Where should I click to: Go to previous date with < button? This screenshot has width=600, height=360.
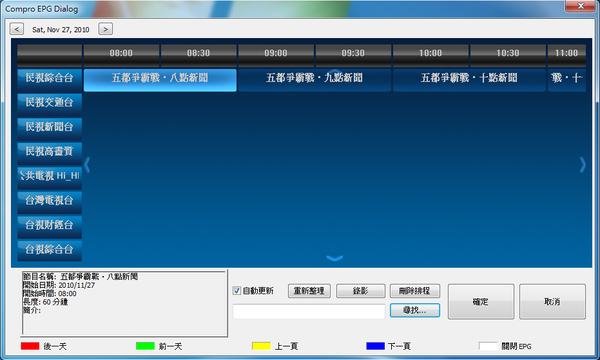click(x=16, y=29)
